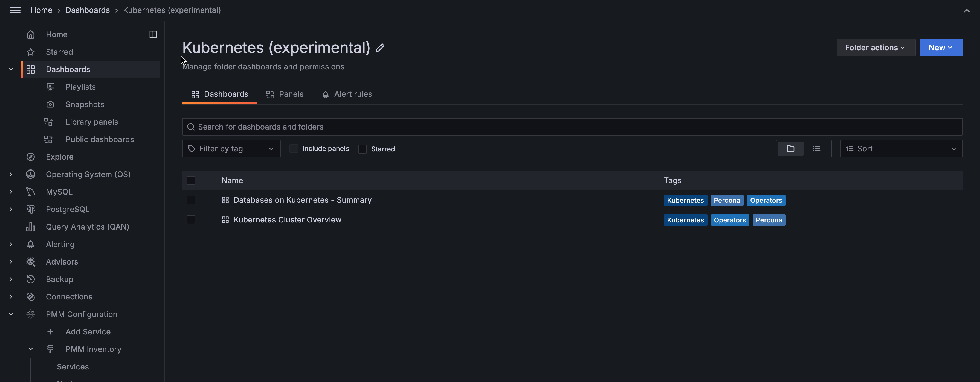Open the hamburger menu icon
This screenshot has width=980, height=382.
point(15,10)
